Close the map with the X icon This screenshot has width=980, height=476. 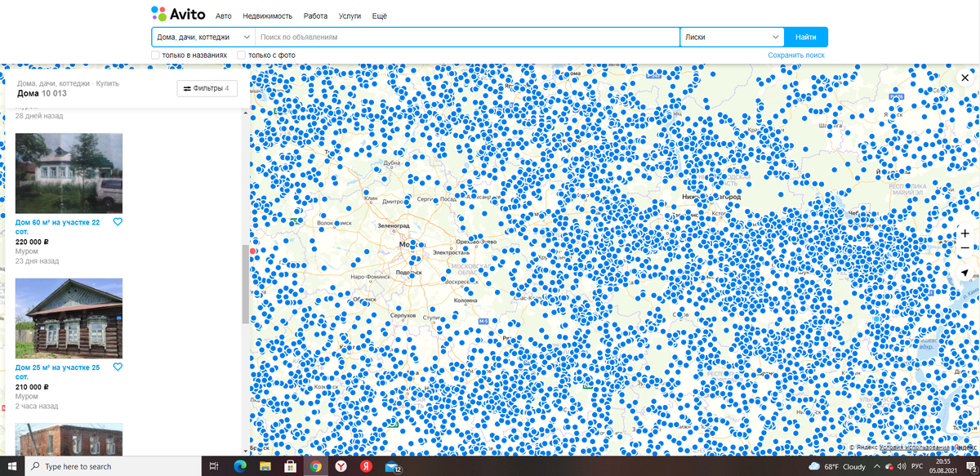click(x=964, y=77)
